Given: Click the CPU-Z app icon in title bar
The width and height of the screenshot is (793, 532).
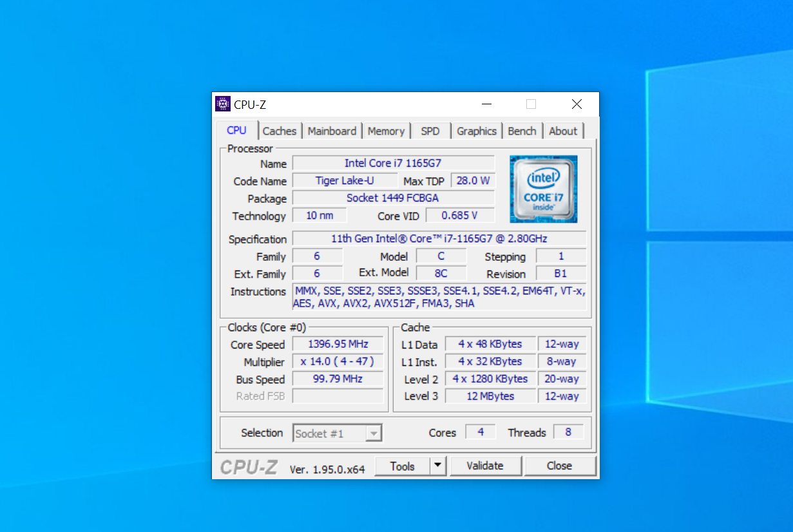Looking at the screenshot, I should point(223,104).
